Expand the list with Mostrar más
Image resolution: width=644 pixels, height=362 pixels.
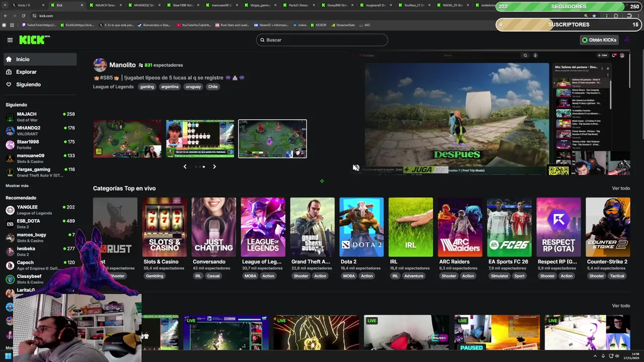click(17, 186)
